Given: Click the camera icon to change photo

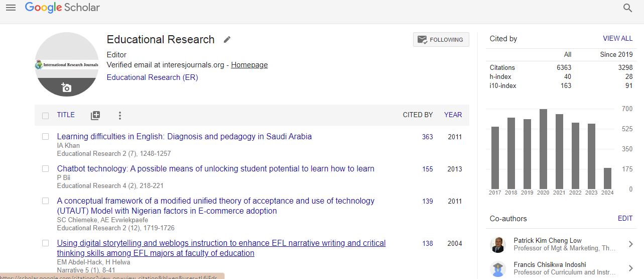Looking at the screenshot, I should tap(66, 87).
